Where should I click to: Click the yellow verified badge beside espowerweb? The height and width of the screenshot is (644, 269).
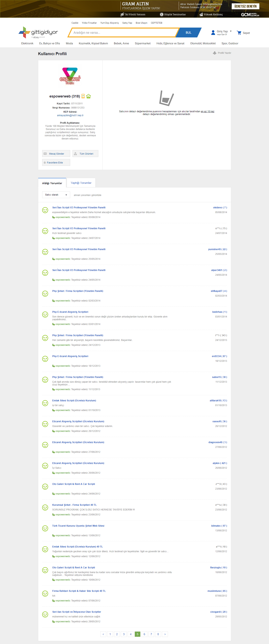[83, 96]
